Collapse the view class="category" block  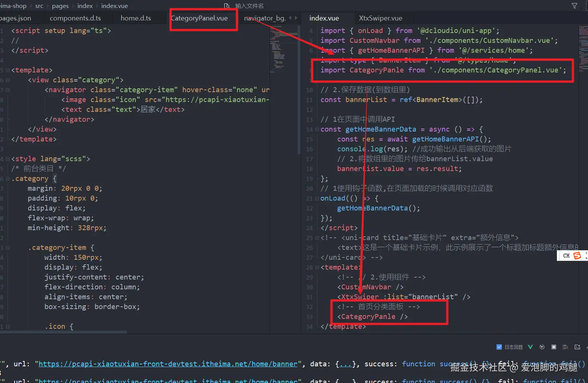click(8, 80)
